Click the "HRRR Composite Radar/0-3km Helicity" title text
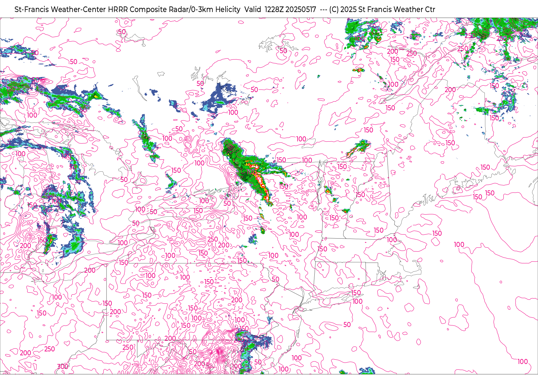538x392 pixels. coord(174,10)
